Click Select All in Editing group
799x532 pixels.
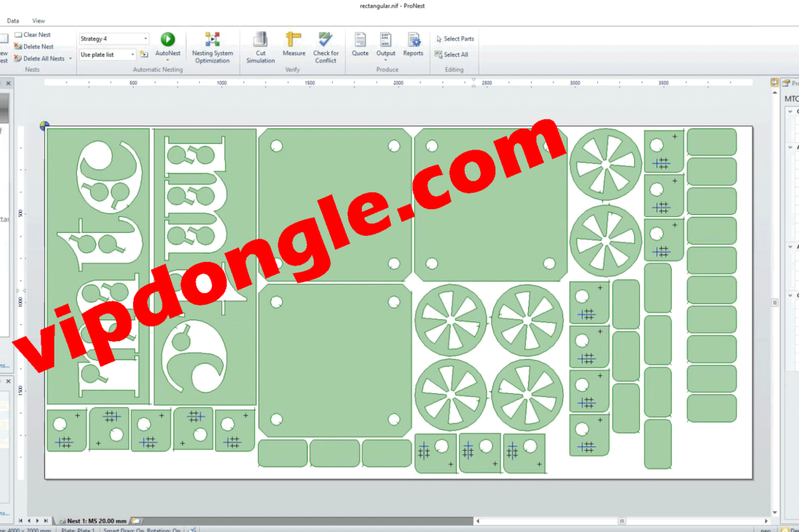(x=455, y=54)
